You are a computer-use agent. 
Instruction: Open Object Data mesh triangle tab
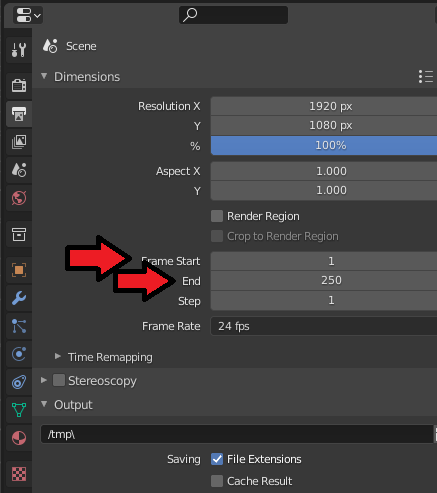tap(19, 410)
